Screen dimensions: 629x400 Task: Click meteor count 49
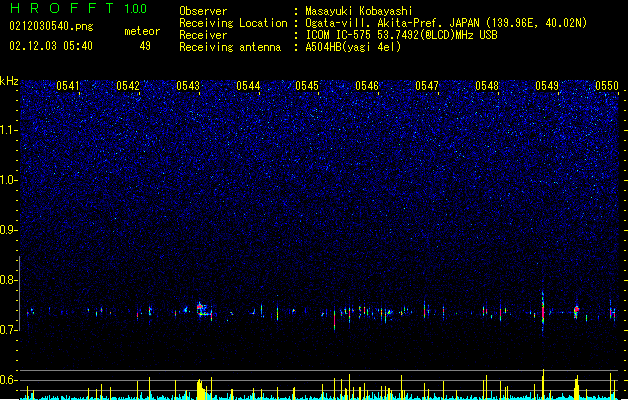(x=145, y=46)
